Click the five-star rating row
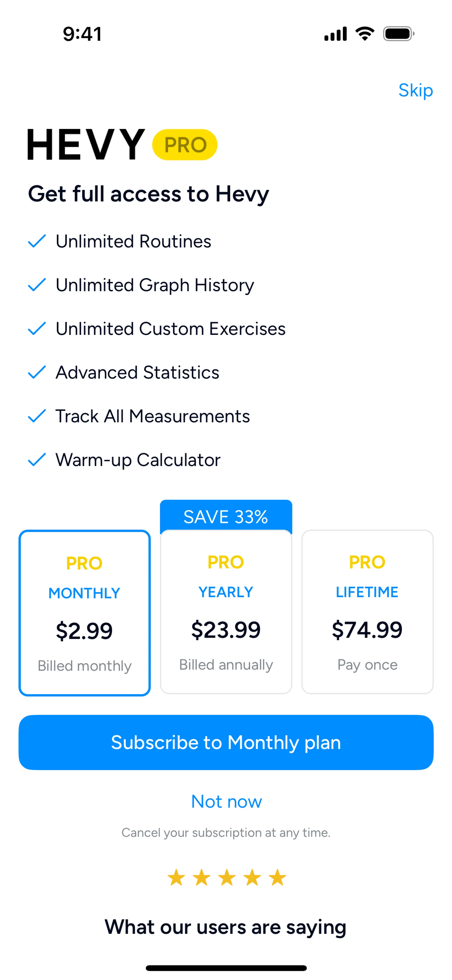 [226, 878]
